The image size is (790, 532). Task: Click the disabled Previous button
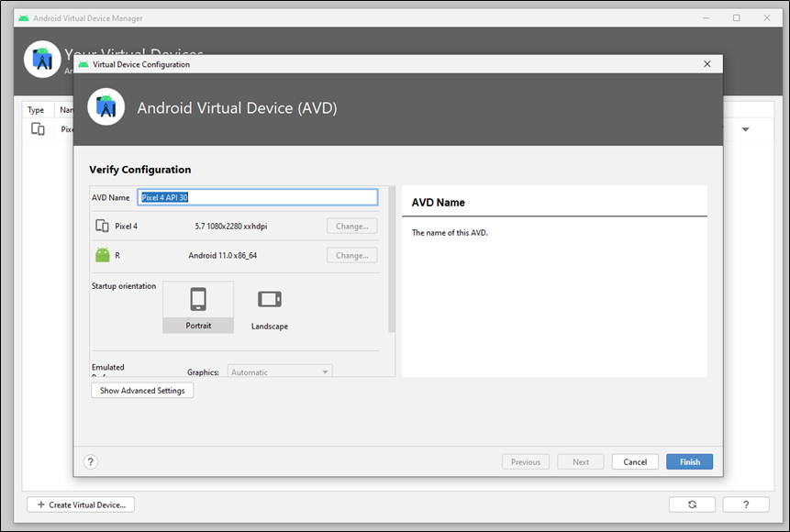pos(526,461)
